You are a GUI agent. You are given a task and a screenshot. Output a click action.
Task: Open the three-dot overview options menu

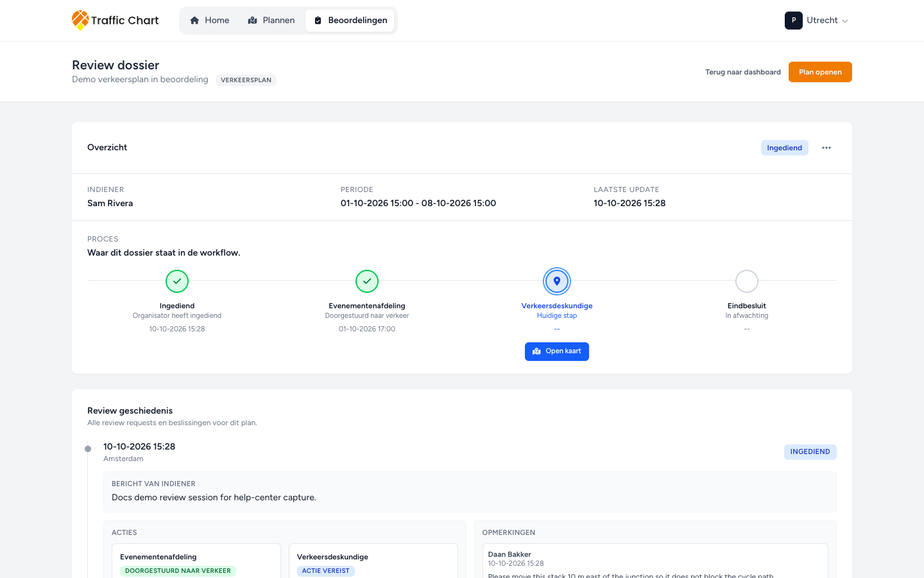pos(826,148)
